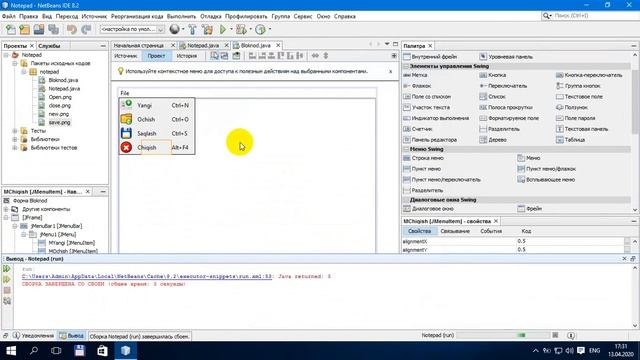Click the Debug Project toolbar icon
The width and height of the screenshot is (640, 360).
241,29
